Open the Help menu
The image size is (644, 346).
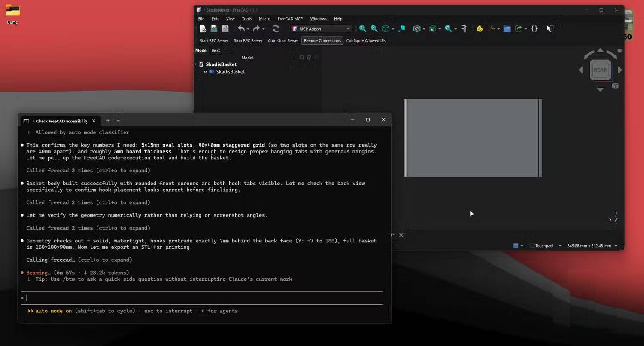click(x=338, y=19)
